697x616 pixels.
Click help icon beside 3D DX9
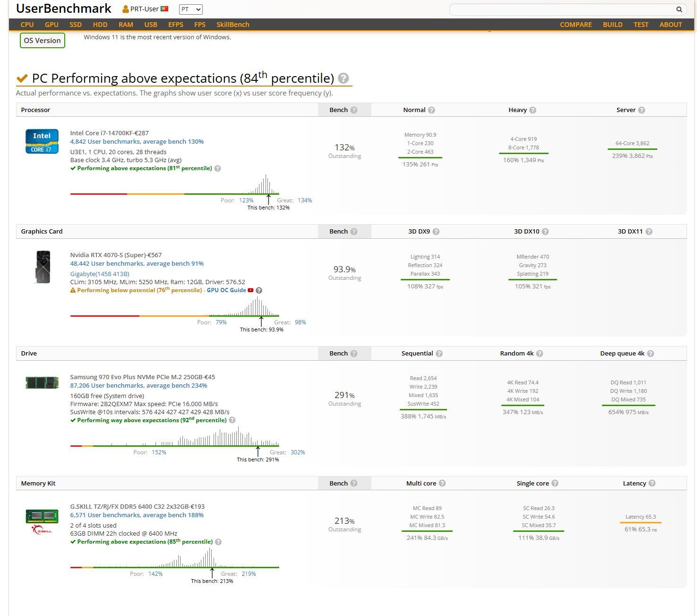click(x=436, y=232)
